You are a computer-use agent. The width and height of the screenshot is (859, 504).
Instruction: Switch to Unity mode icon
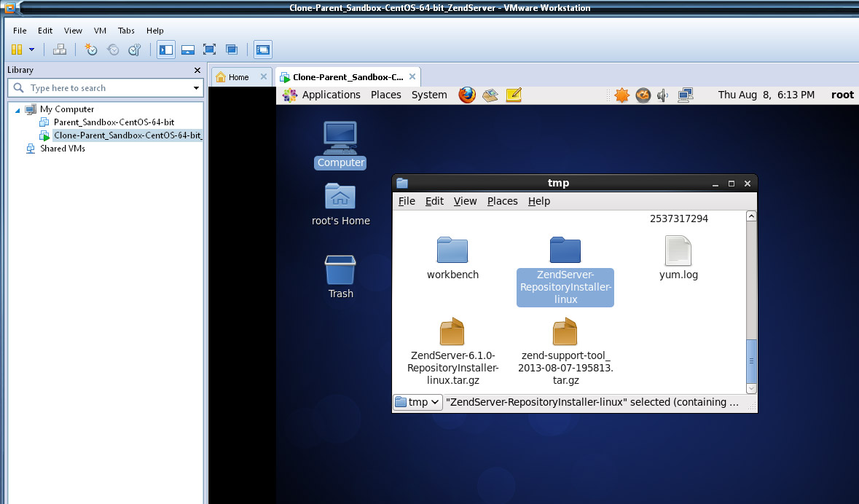232,50
